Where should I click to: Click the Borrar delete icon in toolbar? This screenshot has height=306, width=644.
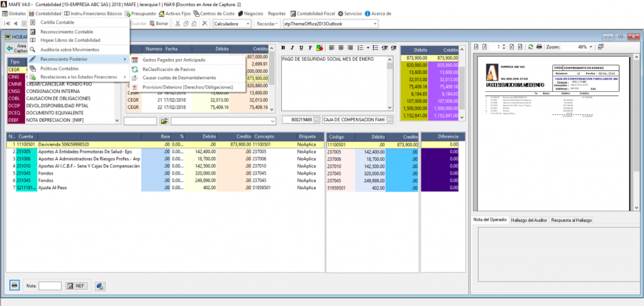click(158, 23)
